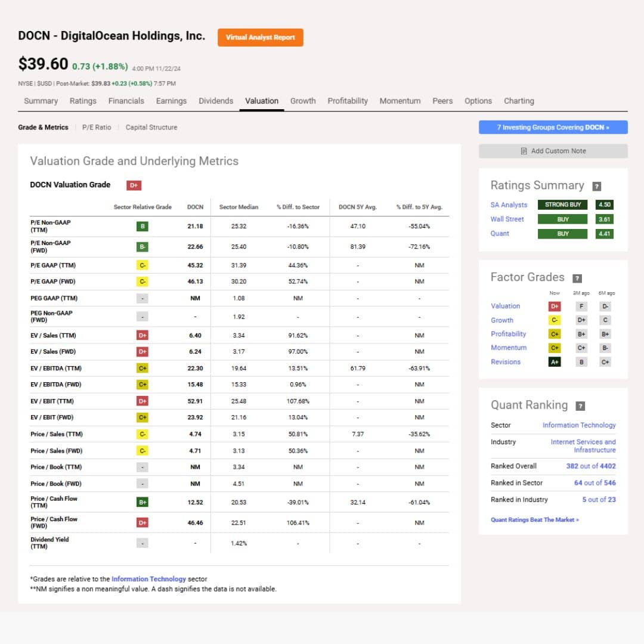
Task: Click 7 Investing Groups Covering DOCN button
Action: [x=553, y=128]
